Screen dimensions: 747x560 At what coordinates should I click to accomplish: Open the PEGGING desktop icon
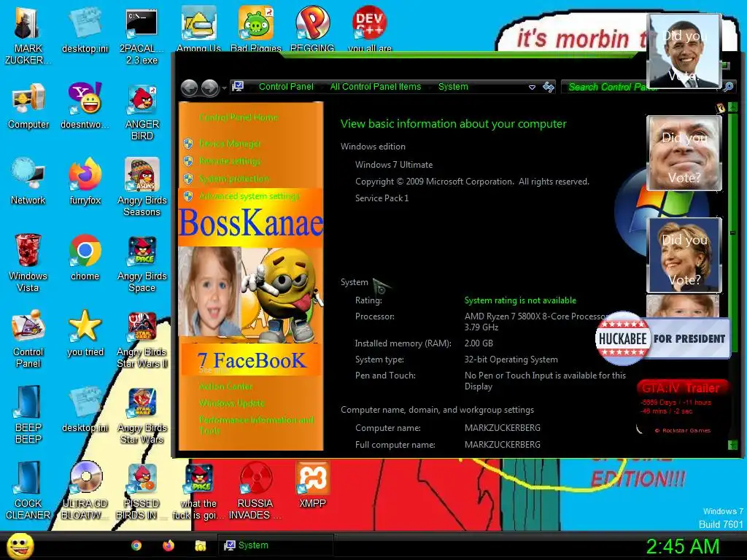pos(312,28)
